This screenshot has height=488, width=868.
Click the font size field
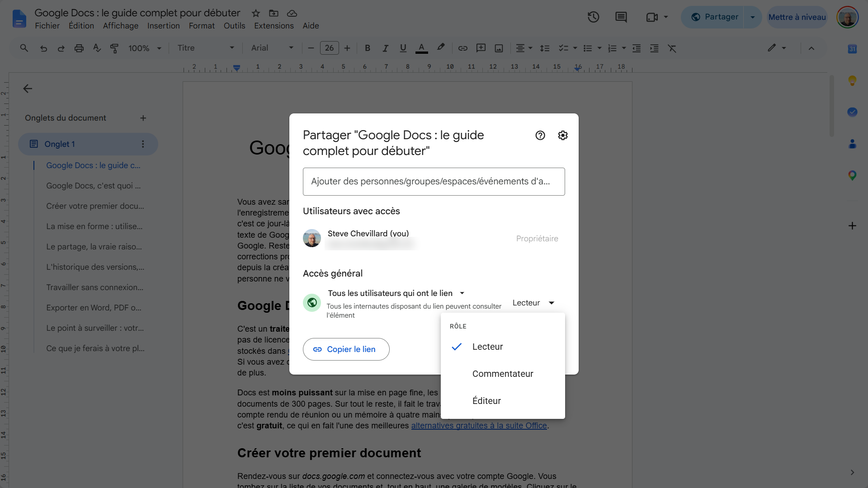pyautogui.click(x=329, y=48)
